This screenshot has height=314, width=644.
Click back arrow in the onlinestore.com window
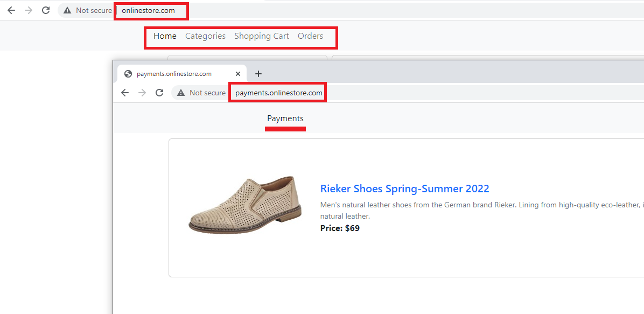11,10
